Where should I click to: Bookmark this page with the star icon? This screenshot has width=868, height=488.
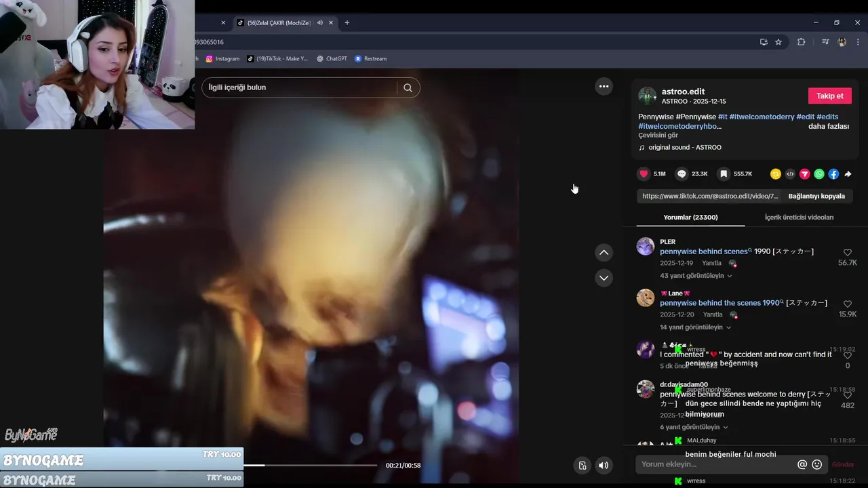(778, 42)
